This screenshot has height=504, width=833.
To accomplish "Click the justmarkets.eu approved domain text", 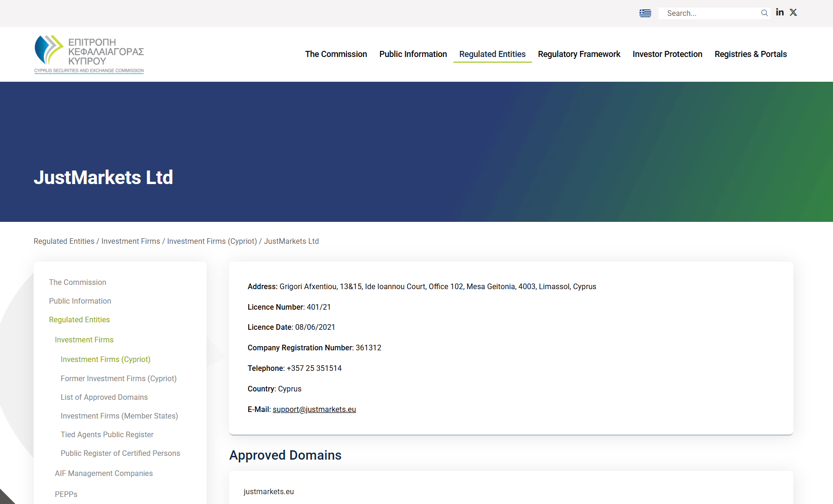I will (269, 491).
